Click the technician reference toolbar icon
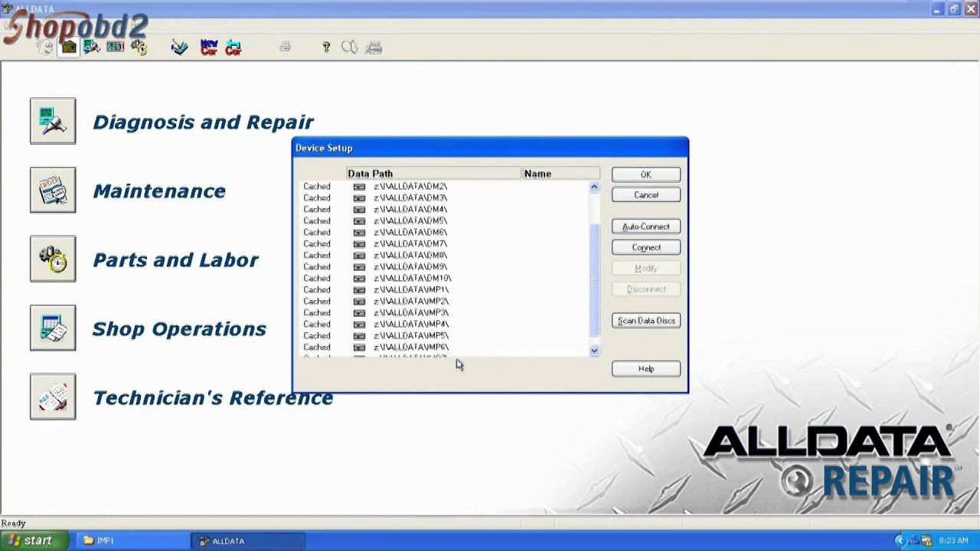 pos(180,47)
